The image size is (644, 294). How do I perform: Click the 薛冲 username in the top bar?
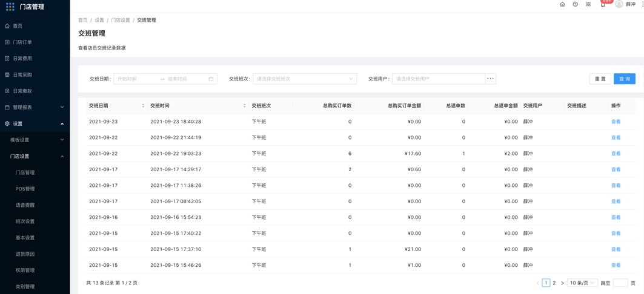631,4
